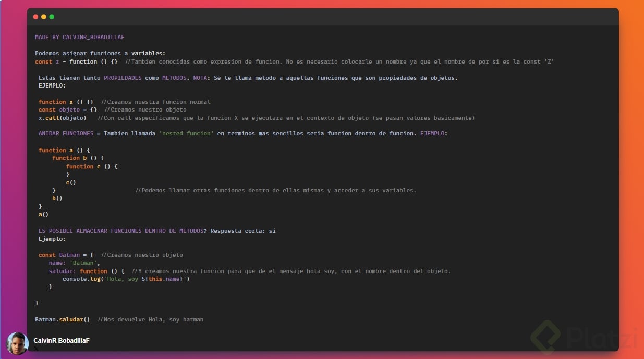Select the console.log template string line

[126, 279]
